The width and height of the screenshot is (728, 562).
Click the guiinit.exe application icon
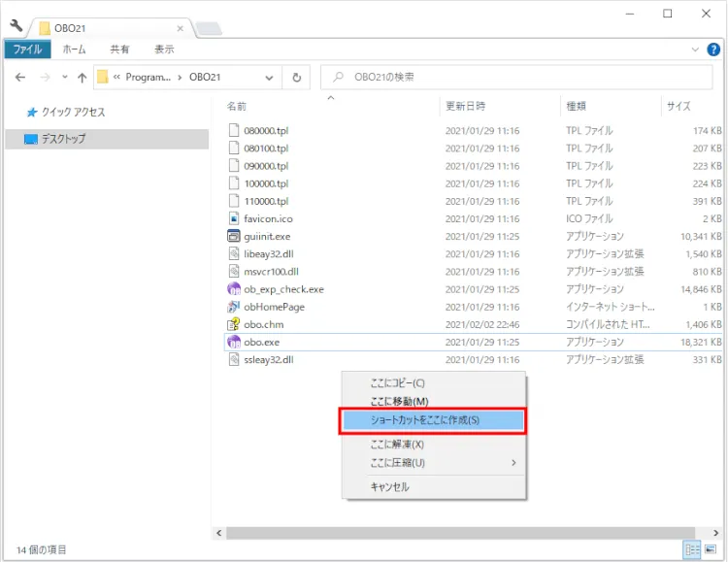click(x=234, y=236)
